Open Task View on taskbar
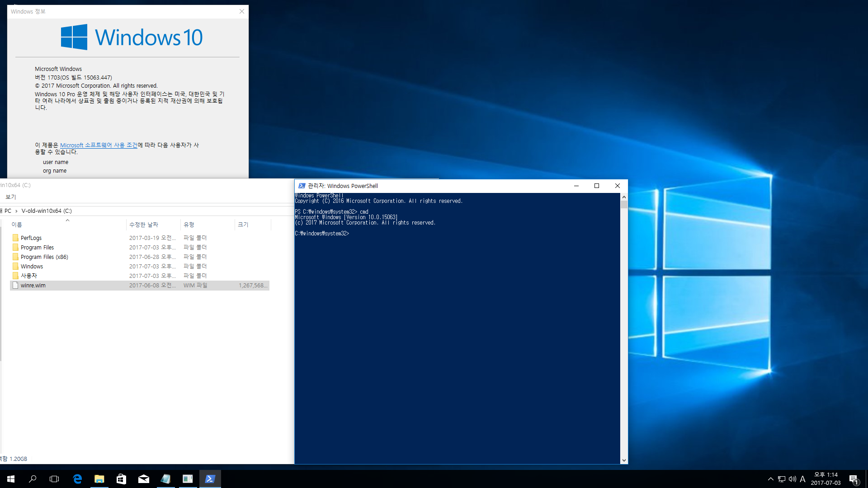Viewport: 868px width, 488px height. 54,479
